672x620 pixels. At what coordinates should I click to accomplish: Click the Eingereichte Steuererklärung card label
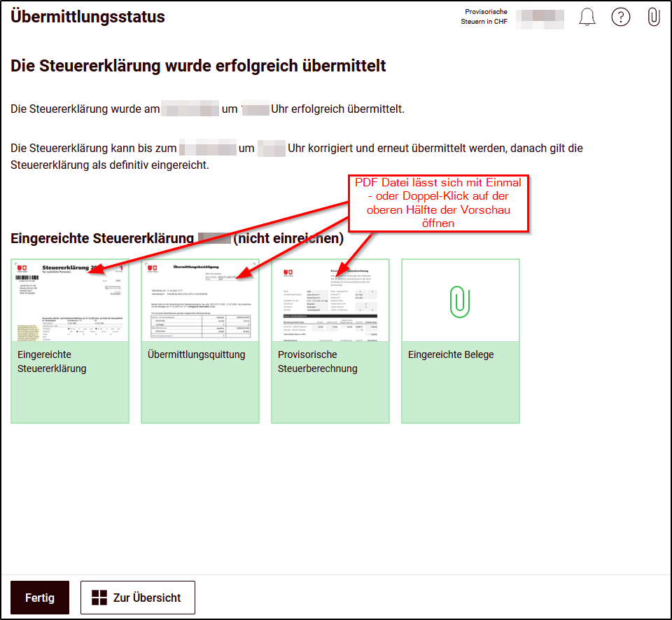(x=52, y=361)
